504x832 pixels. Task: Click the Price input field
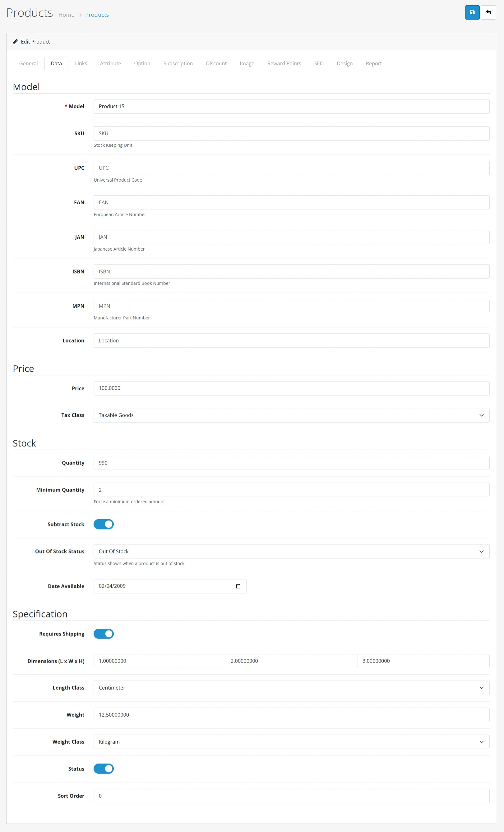click(291, 388)
